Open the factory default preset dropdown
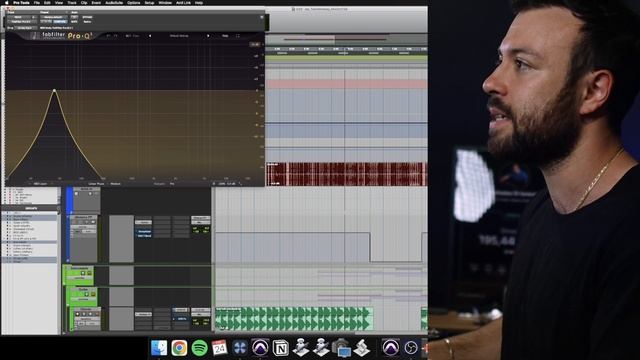The image size is (640, 360). [x=53, y=17]
